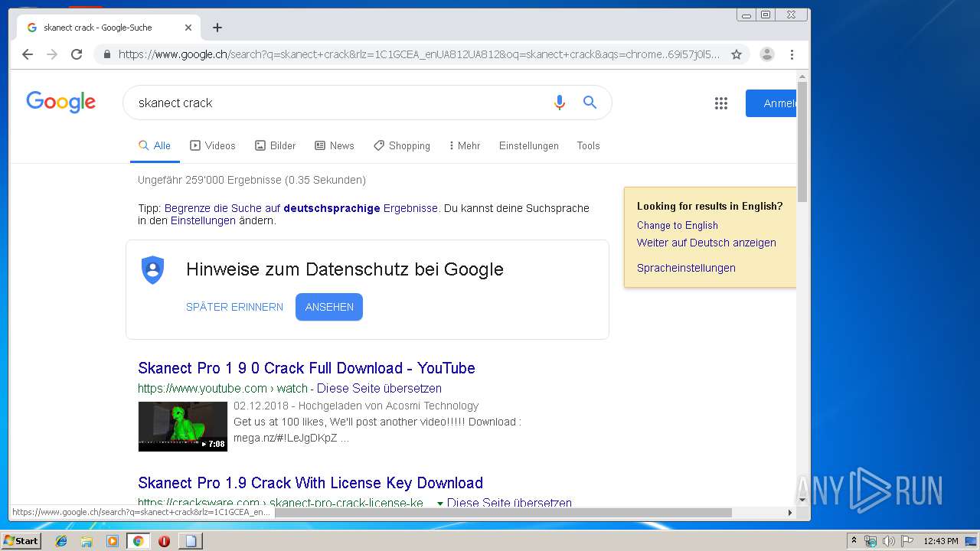This screenshot has width=980, height=551.
Task: Click the vertical scrollbar thumb
Action: tap(802, 142)
